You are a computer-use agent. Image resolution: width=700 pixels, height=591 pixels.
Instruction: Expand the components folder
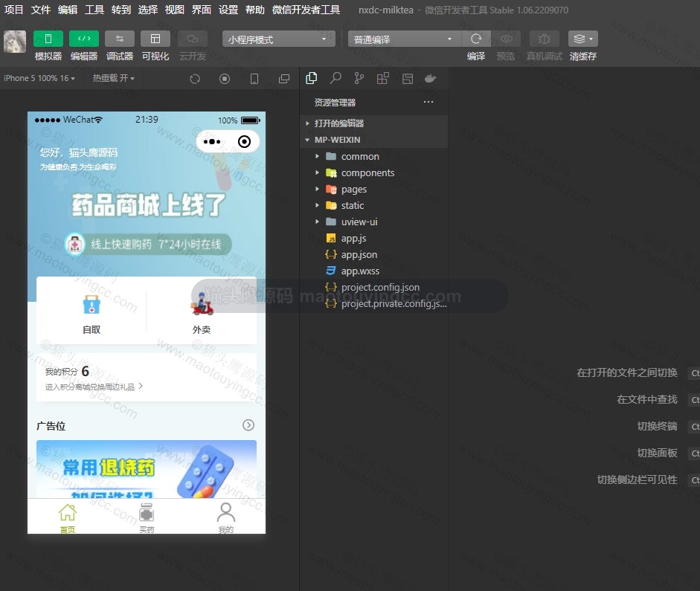tap(374, 172)
